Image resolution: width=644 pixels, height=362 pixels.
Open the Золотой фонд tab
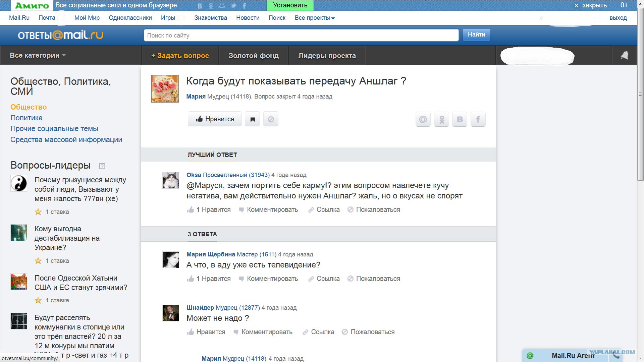tap(254, 56)
